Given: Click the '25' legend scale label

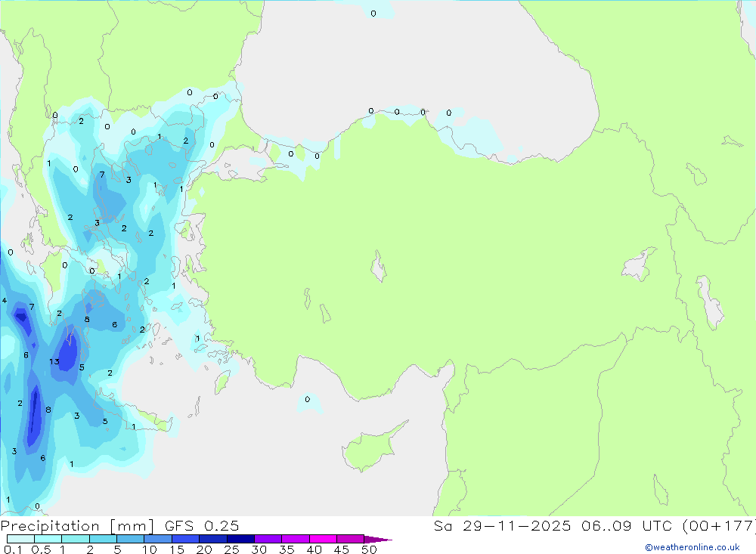Looking at the screenshot, I should [x=231, y=549].
